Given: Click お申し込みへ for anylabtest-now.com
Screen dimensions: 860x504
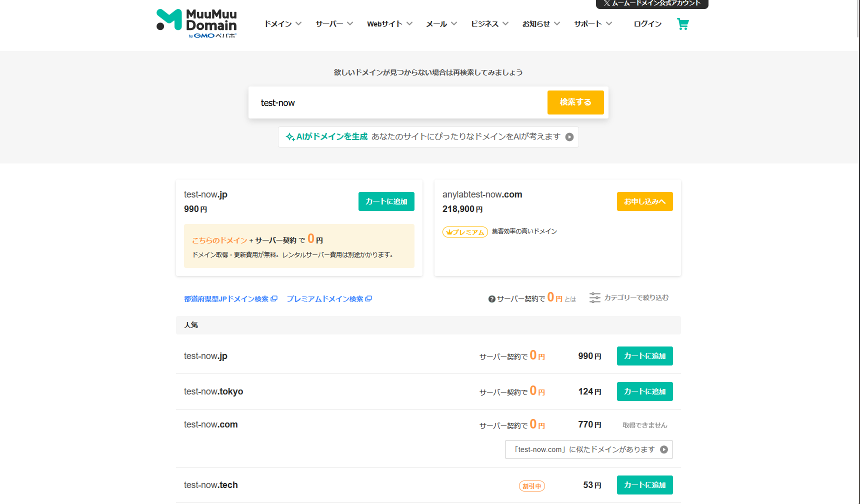Looking at the screenshot, I should pos(645,201).
